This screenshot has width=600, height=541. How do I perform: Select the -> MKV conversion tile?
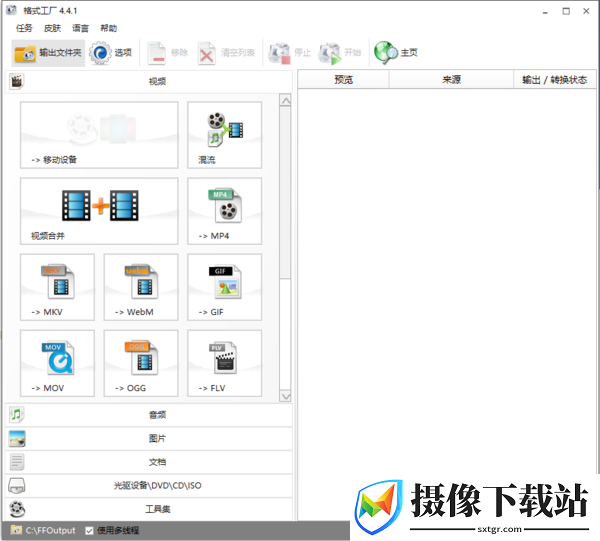pos(57,287)
